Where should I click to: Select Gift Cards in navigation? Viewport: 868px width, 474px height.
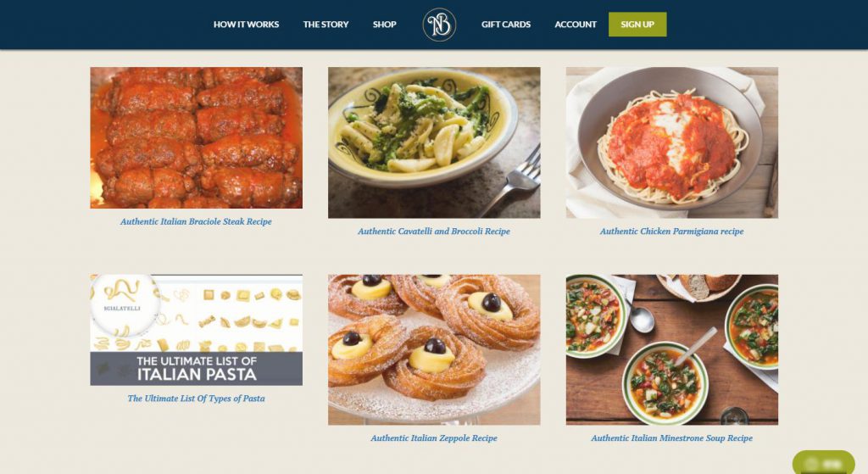tap(506, 25)
